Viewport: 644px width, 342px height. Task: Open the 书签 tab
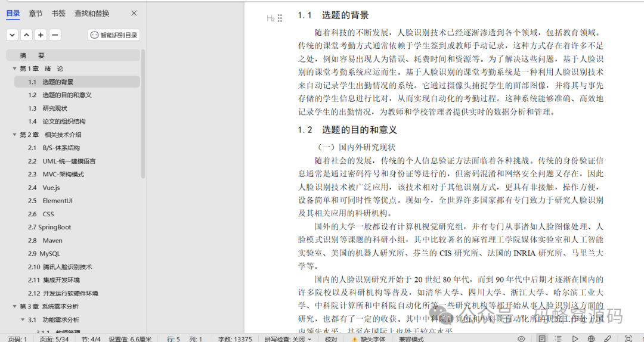click(x=58, y=14)
